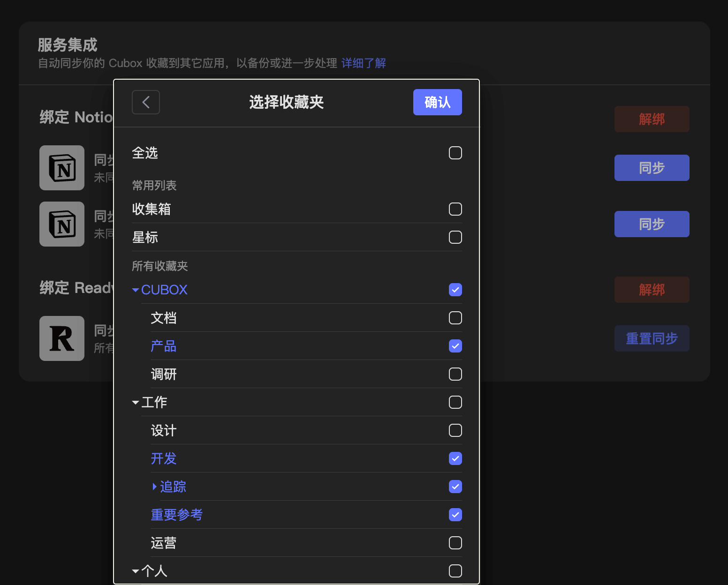728x585 pixels.
Task: Deselect the 产品 folder checkbox
Action: [455, 346]
